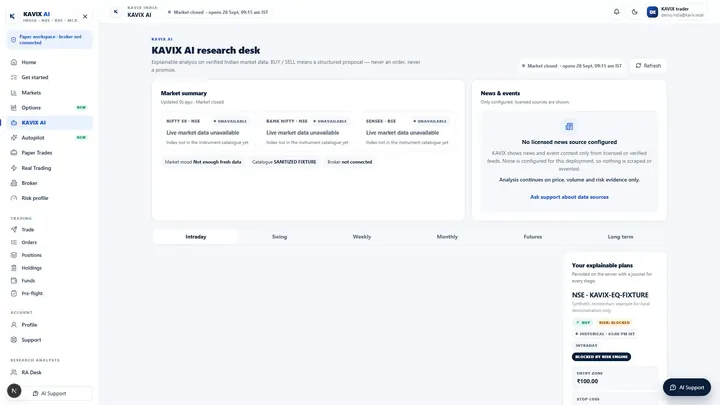Open Pre-flight checklist icon
720x405 pixels.
coord(14,293)
